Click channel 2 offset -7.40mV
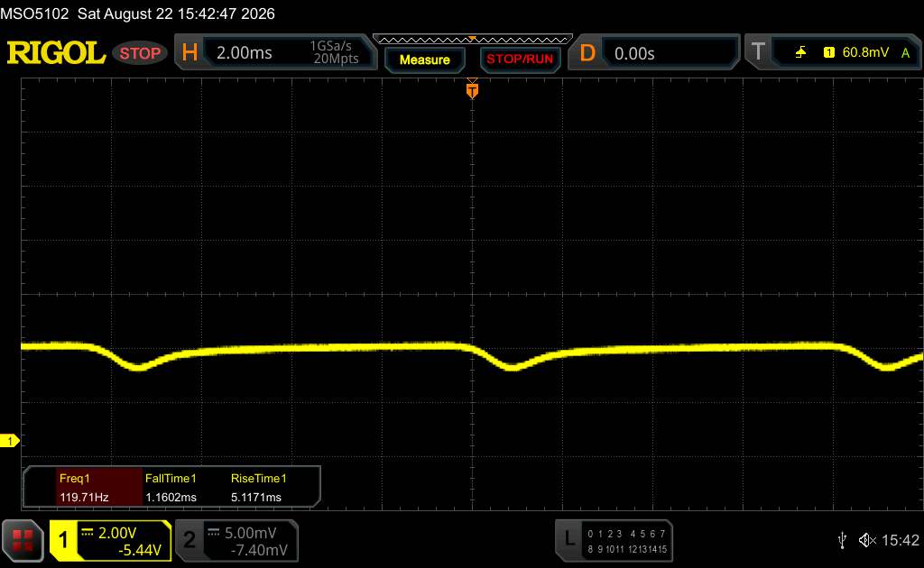The image size is (924, 568). coord(259,550)
